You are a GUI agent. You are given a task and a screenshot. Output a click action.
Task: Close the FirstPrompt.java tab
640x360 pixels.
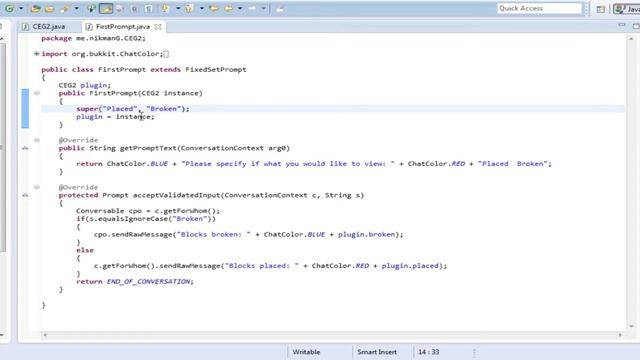[158, 27]
